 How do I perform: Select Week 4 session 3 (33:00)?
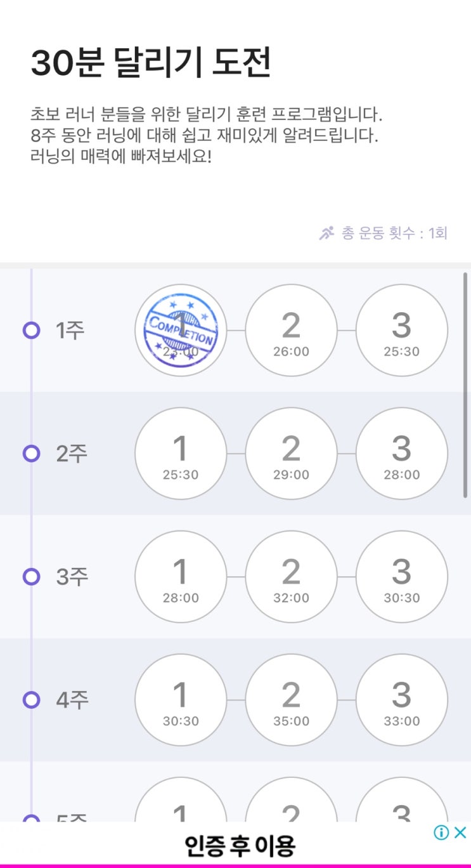[401, 700]
